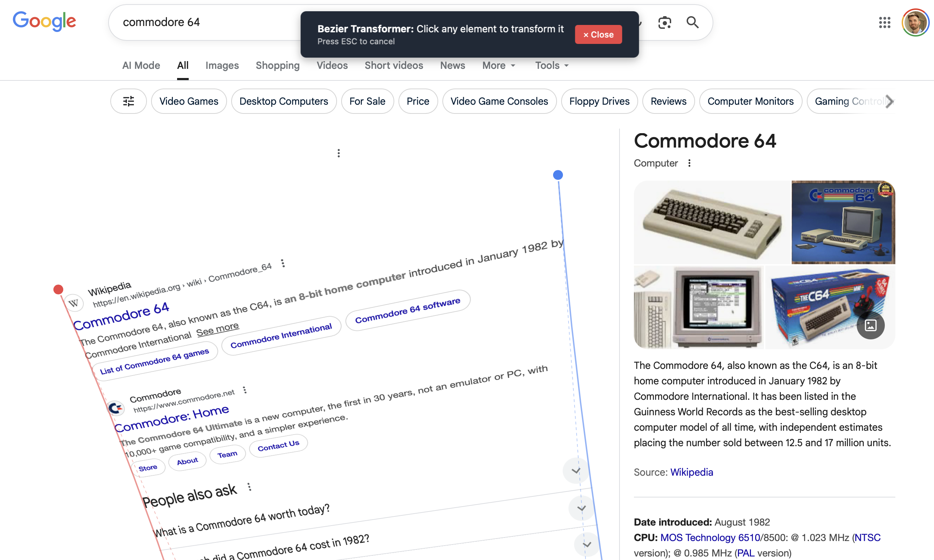Click three-dot menu next to Computer label

pyautogui.click(x=689, y=163)
